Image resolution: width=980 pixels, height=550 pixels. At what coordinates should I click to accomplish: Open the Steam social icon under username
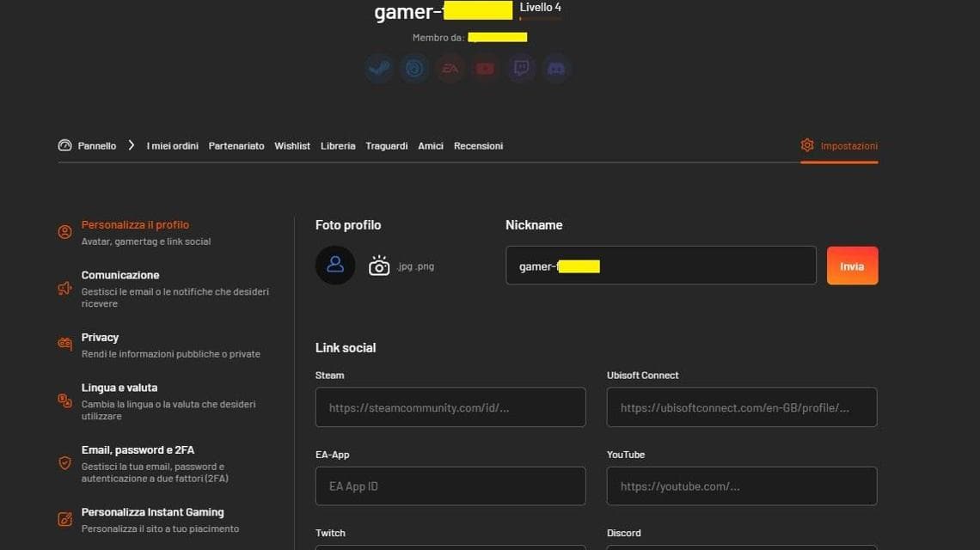tap(379, 68)
